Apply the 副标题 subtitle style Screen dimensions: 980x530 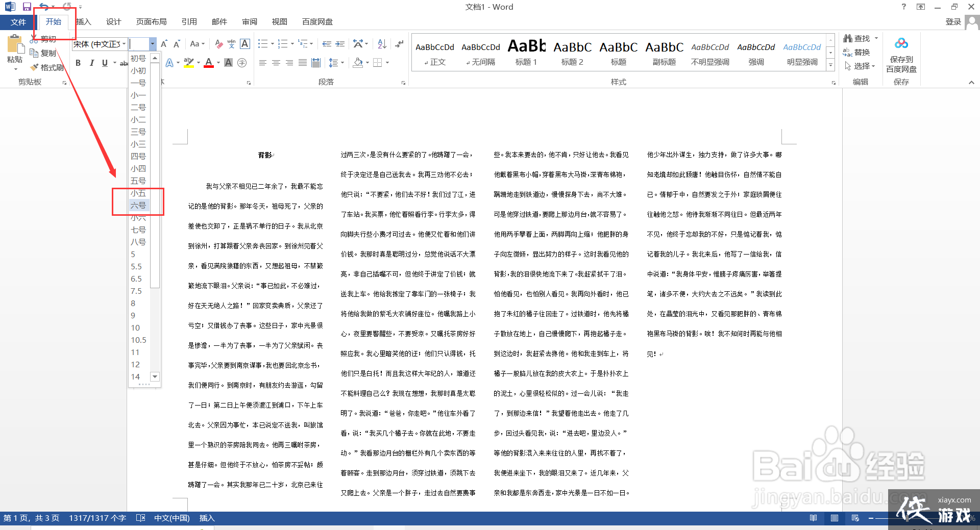tap(664, 52)
